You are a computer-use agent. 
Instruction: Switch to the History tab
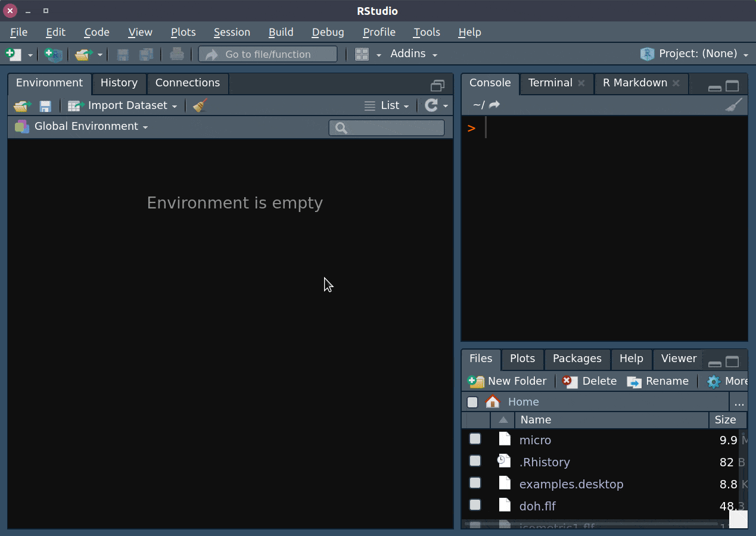[119, 83]
